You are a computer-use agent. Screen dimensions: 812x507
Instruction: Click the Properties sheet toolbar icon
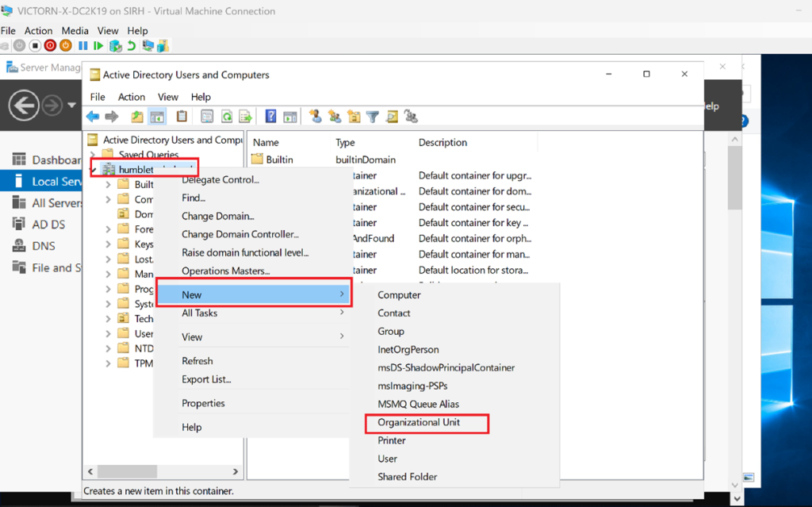click(x=207, y=117)
